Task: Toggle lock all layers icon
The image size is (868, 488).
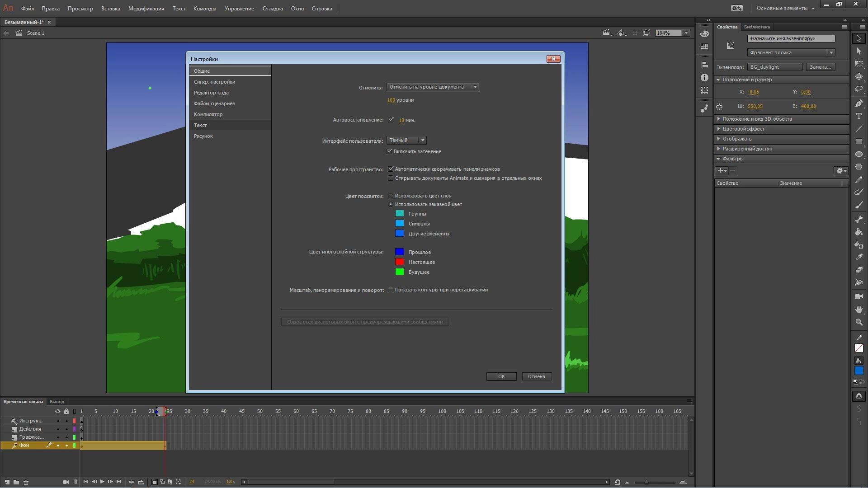Action: tap(66, 411)
